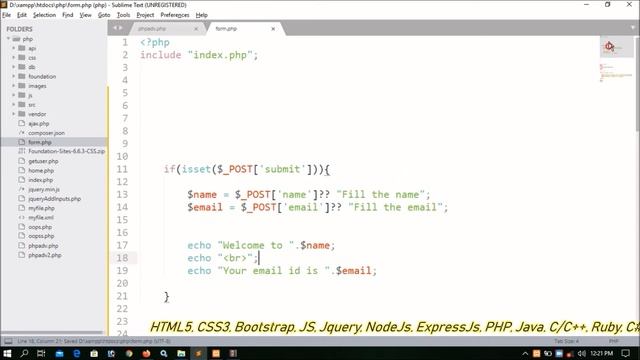Collapse the root php folder
Viewport: 640px width, 360px height.
(8, 39)
